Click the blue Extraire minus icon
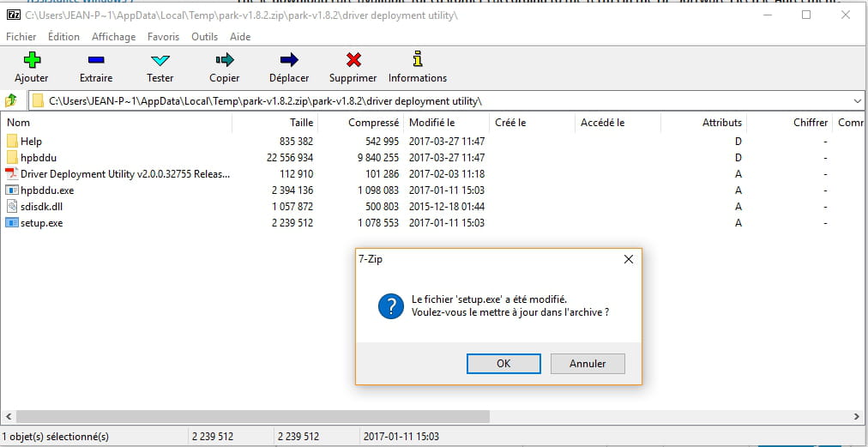868x447 pixels. coord(96,60)
